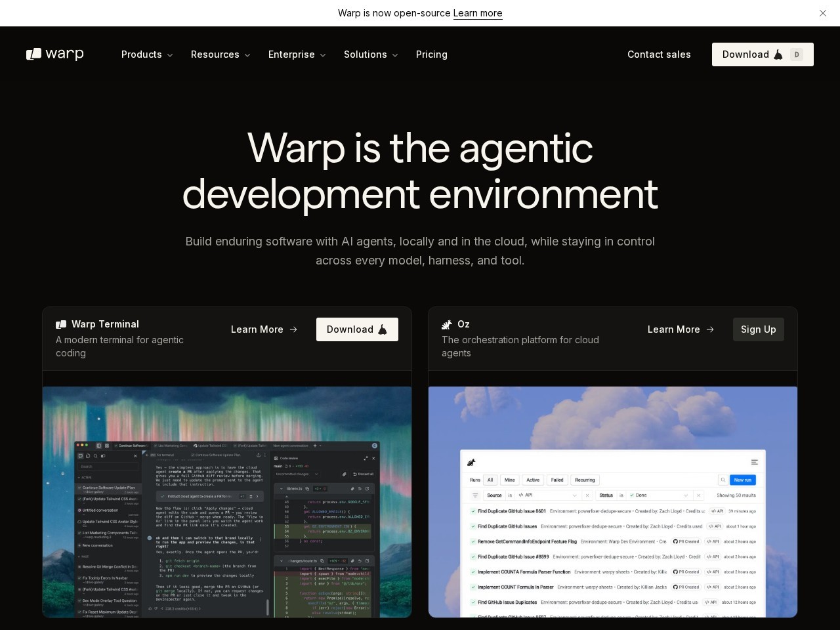The image size is (840, 630).
Task: Open the Find Duplicate GitHub Issue 8601 run
Action: click(x=614, y=511)
